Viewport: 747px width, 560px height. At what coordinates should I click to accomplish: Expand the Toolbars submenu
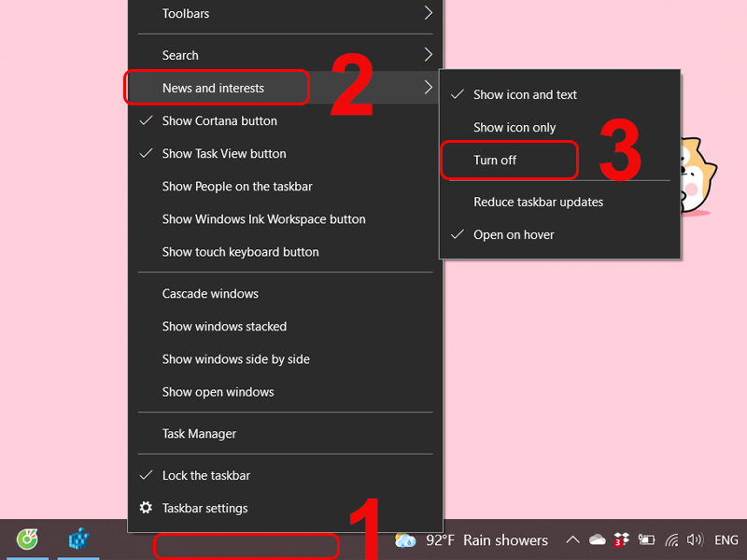286,14
